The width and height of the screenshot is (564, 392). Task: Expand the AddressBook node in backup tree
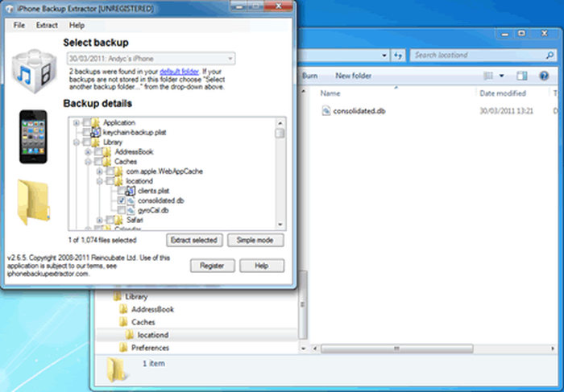coord(88,152)
